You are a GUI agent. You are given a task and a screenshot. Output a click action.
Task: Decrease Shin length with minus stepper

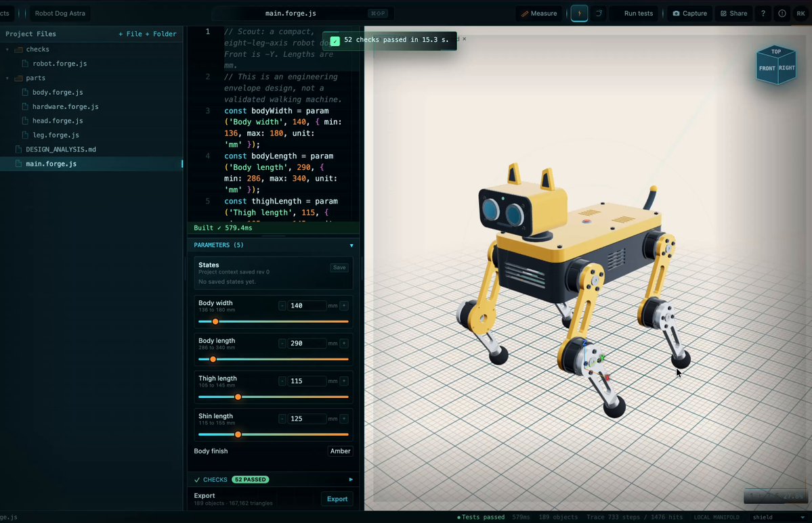(x=282, y=419)
